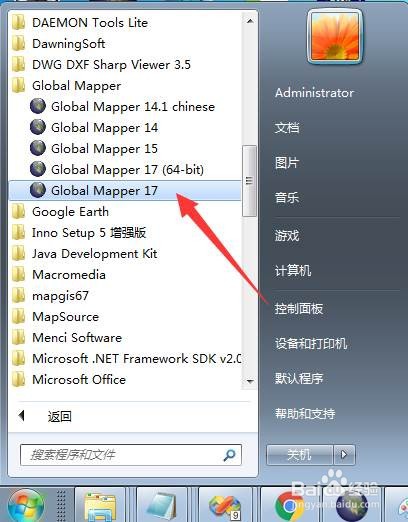Open 图片 pictures library
The width and height of the screenshot is (408, 522).
287,163
